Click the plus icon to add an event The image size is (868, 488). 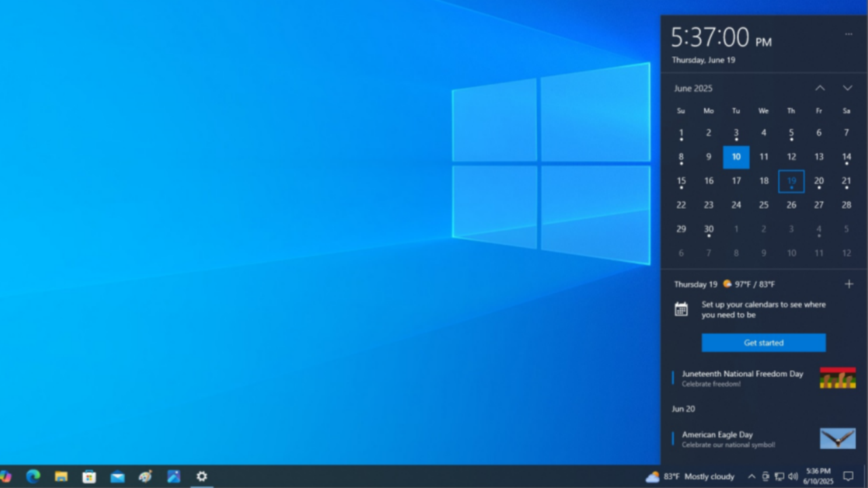(848, 284)
